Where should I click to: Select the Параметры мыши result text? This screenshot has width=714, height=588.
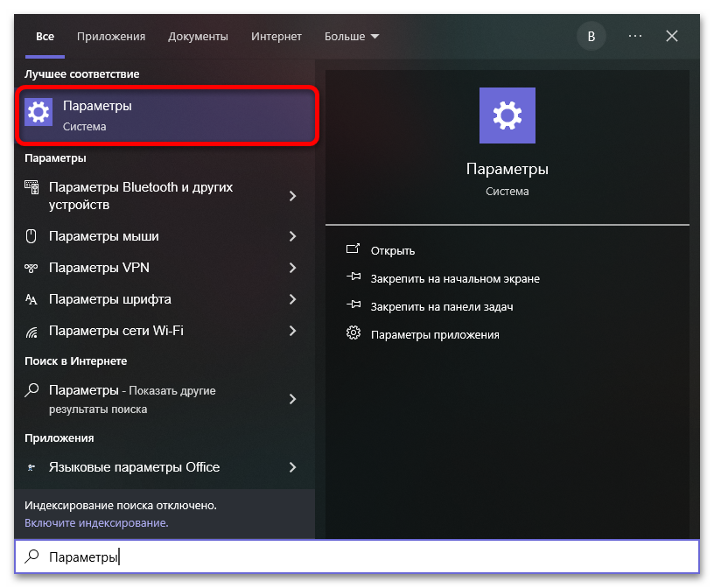104,236
